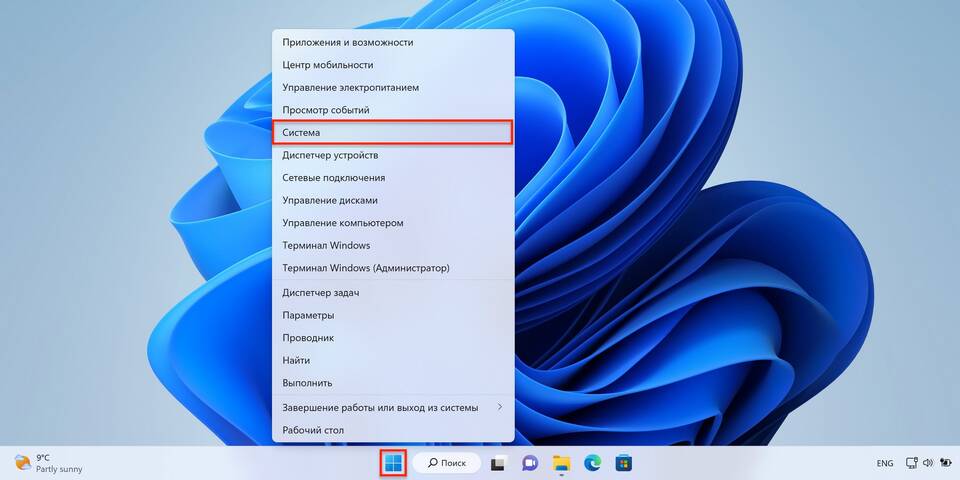Open "Параметры" from the context menu
The width and height of the screenshot is (960, 480).
(x=393, y=315)
